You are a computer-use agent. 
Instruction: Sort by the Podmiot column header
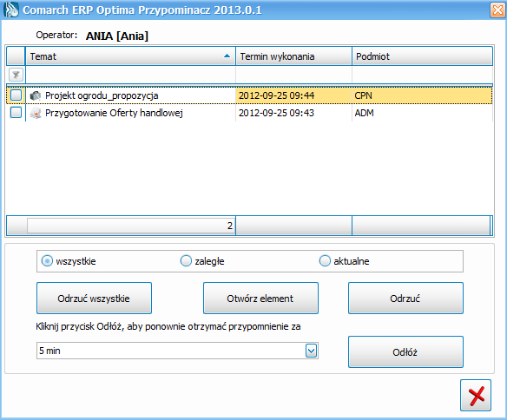coord(422,56)
